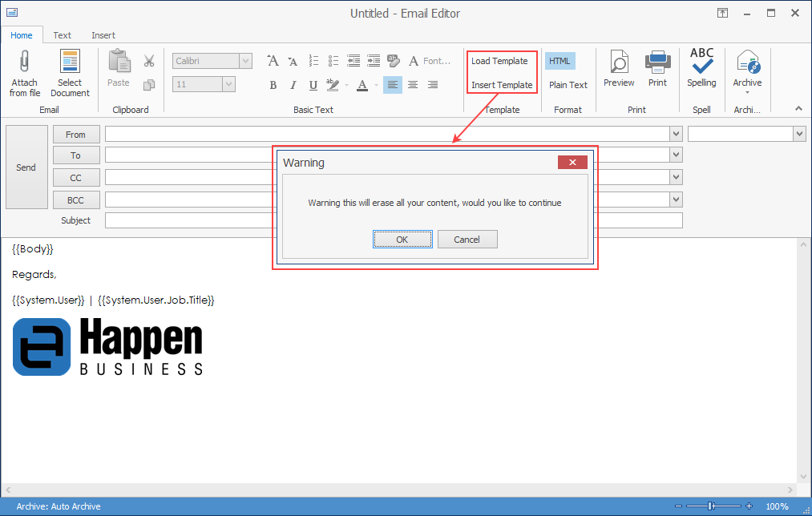Viewport: 812px width, 516px height.
Task: Cancel the Warning dialog
Action: pos(467,239)
